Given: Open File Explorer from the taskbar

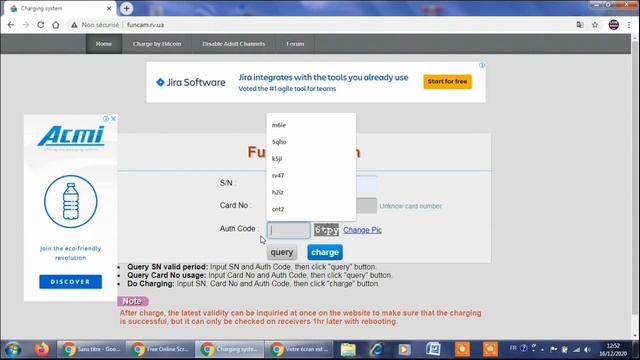Looking at the screenshot, I should pyautogui.click(x=348, y=349).
